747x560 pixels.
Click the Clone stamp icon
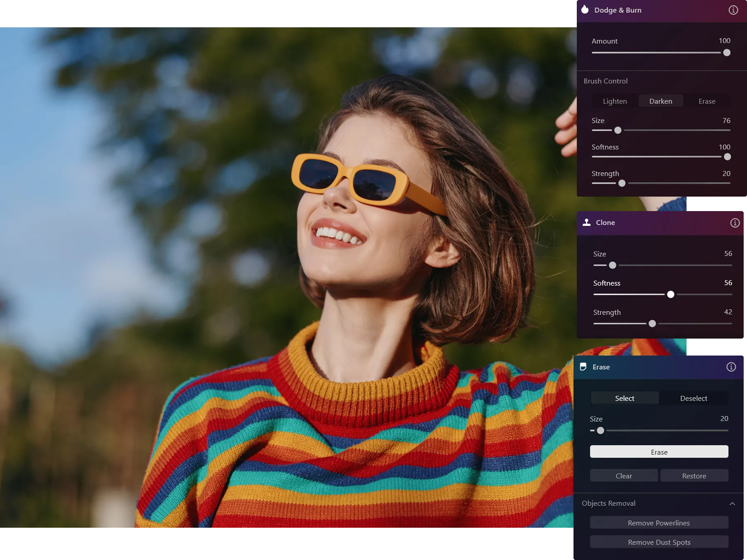586,222
